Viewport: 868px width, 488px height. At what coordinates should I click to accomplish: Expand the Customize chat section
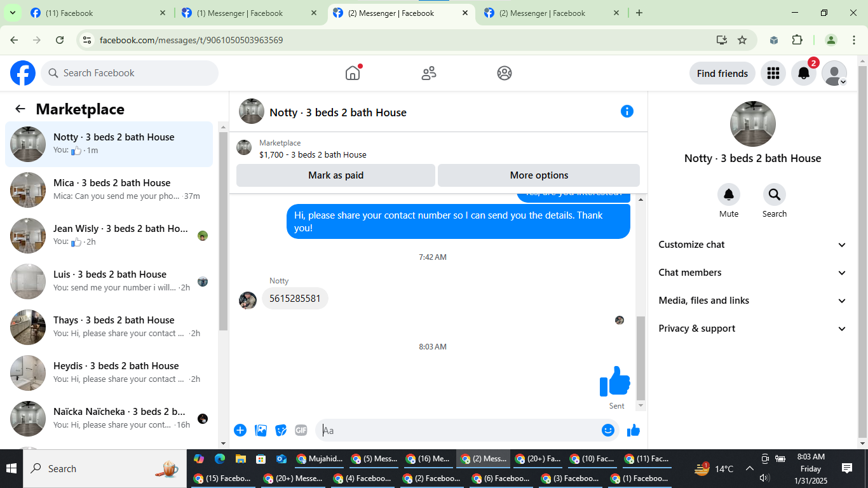752,245
